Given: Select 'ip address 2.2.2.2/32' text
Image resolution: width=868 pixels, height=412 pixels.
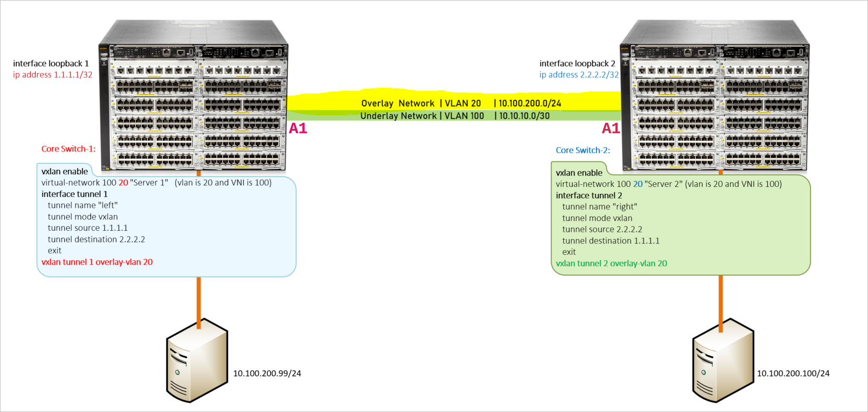Looking at the screenshot, I should pyautogui.click(x=579, y=75).
